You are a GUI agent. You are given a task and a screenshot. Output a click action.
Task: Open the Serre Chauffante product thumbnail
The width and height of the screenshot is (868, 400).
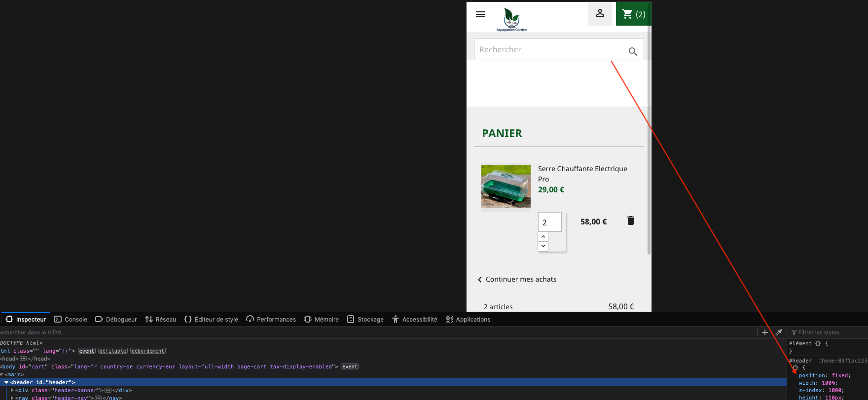pyautogui.click(x=506, y=186)
